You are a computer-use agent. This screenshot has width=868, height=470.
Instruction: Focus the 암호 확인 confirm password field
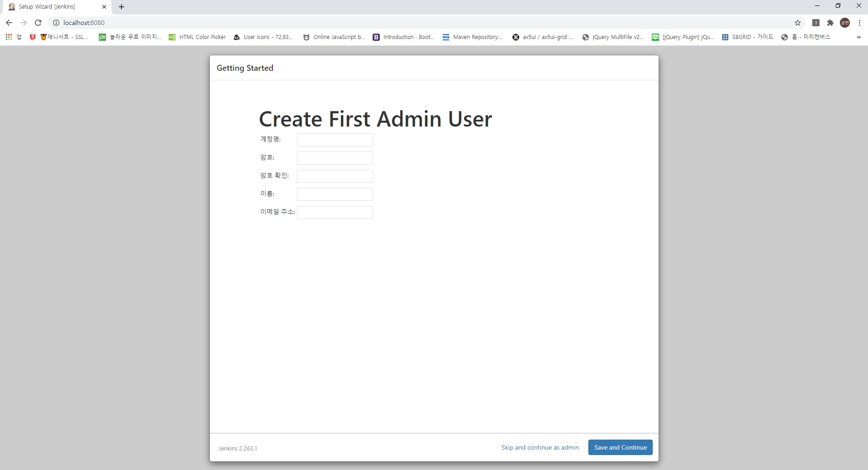(x=335, y=176)
